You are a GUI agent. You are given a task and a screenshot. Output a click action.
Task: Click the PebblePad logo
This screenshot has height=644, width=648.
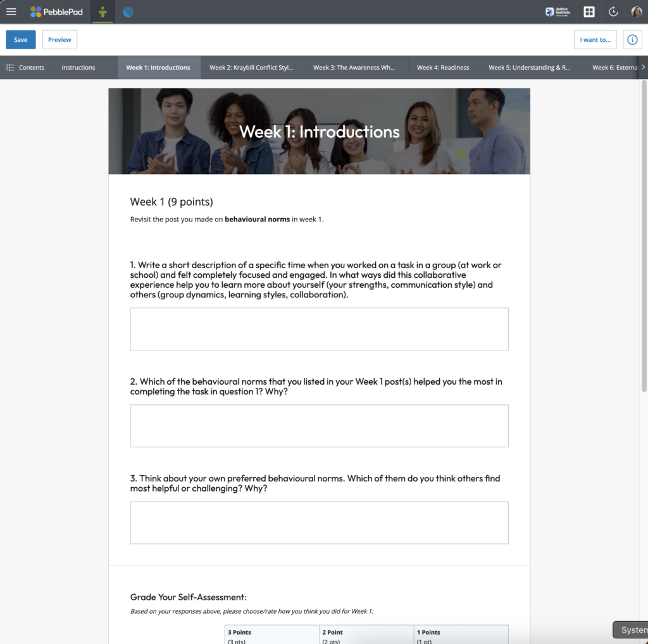[x=56, y=12]
